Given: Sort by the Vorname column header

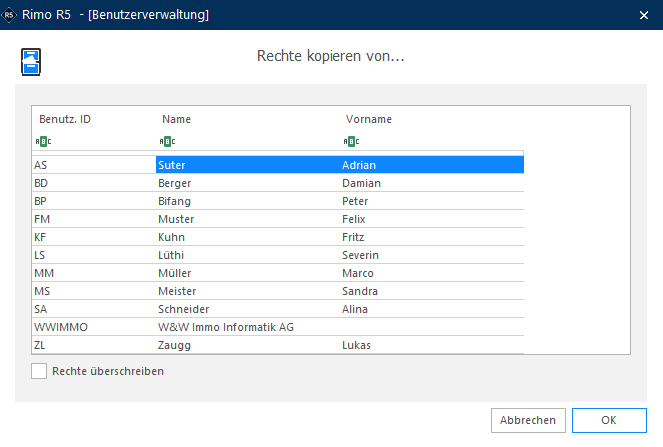Looking at the screenshot, I should tap(369, 119).
